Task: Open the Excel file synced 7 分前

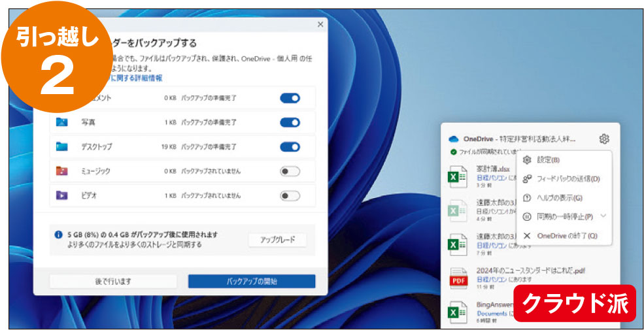Action: coord(458,244)
